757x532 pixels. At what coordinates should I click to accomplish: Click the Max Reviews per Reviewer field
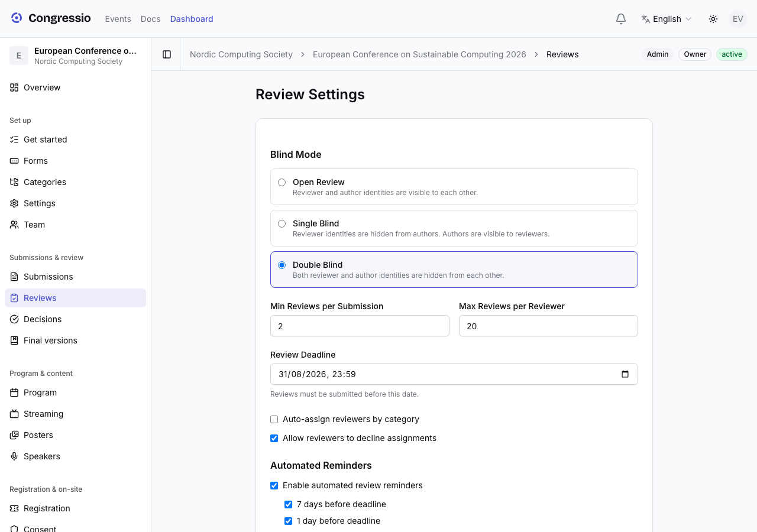click(548, 326)
